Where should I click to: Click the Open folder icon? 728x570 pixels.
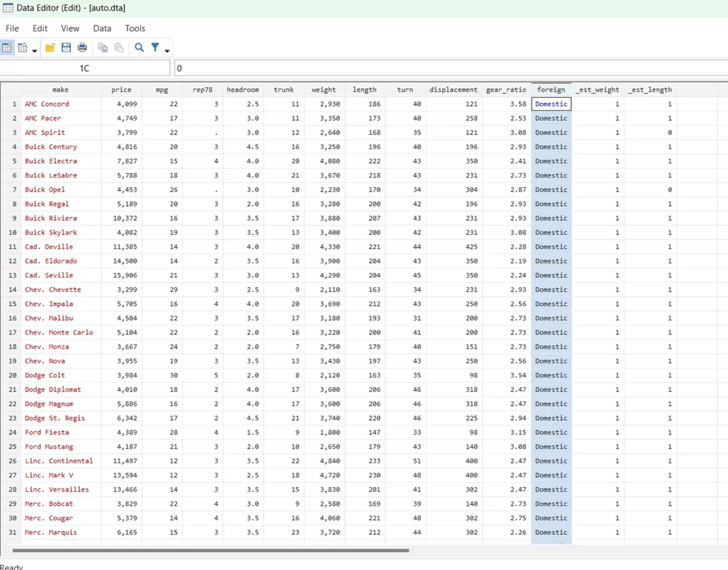point(50,48)
